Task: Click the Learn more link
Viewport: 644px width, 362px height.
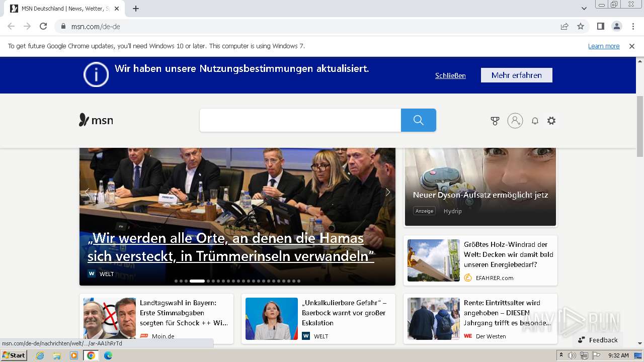Action: click(604, 46)
